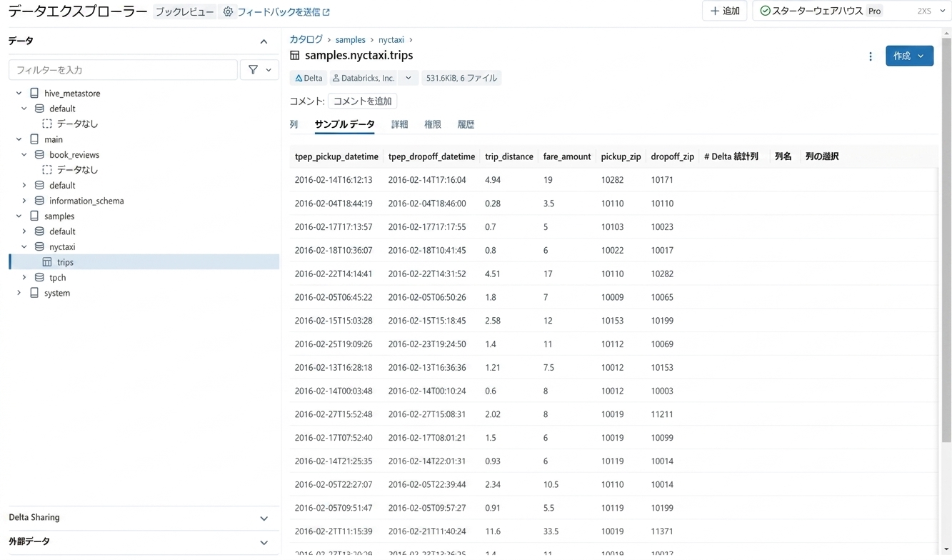Image resolution: width=952 pixels, height=560 pixels.
Task: Click the 列の選択 header
Action: pos(821,156)
